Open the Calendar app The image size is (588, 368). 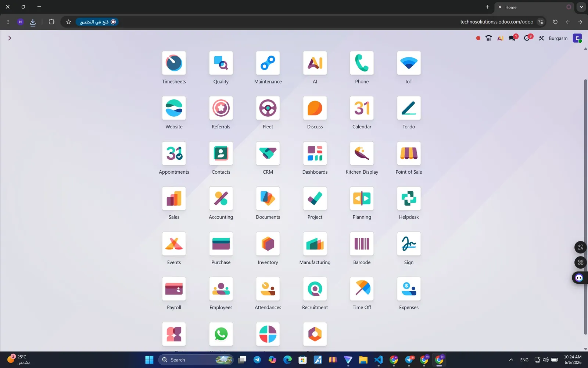[x=362, y=108]
